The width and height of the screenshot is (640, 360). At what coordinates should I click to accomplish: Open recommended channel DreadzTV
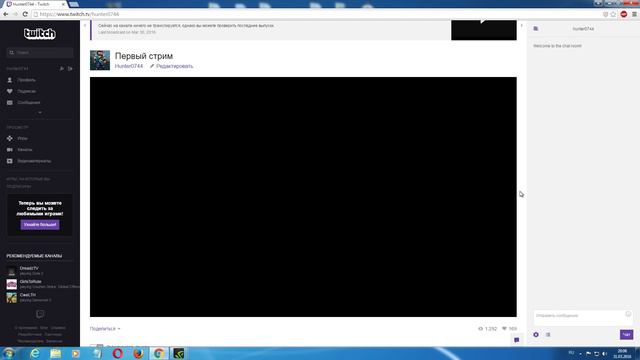(x=29, y=268)
